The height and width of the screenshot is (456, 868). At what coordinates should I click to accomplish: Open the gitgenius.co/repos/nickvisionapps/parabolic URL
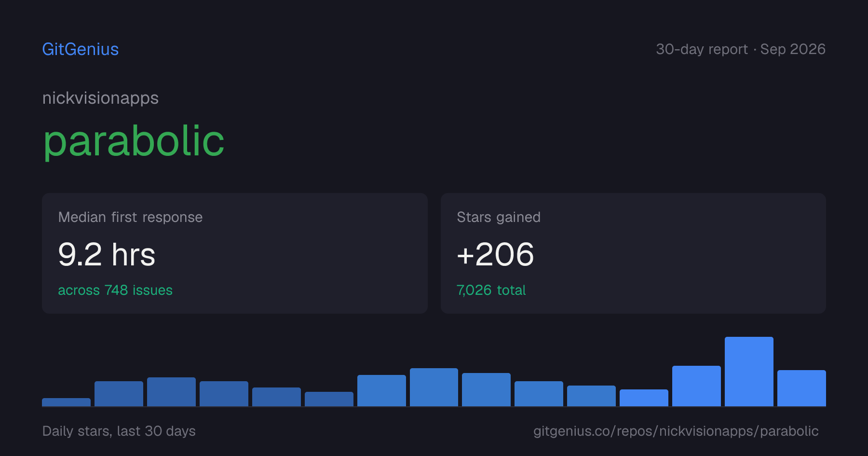coord(676,431)
